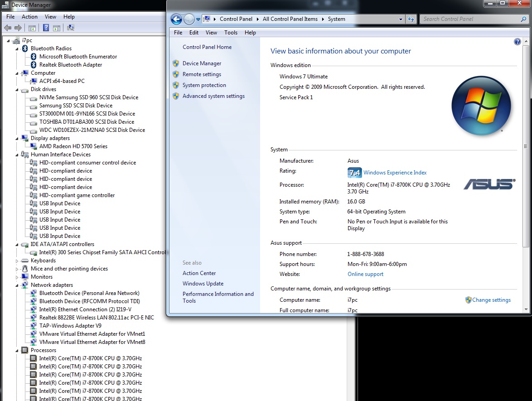Collapse the Network adapters node

(x=17, y=285)
